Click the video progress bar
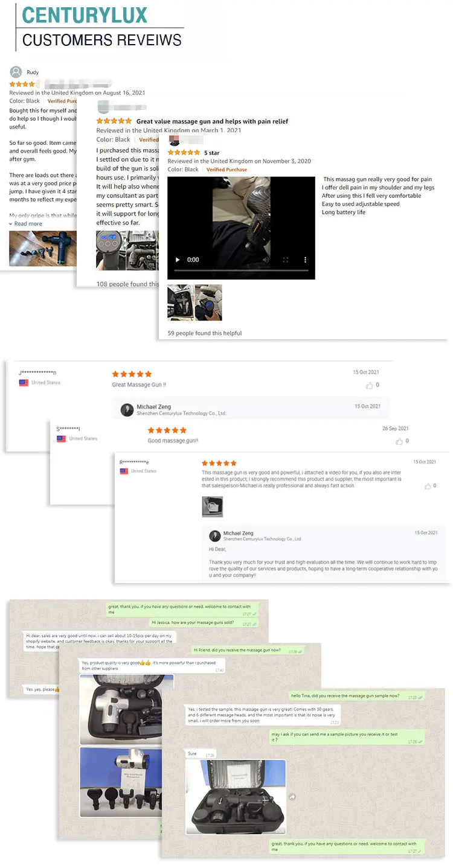453x868 pixels. (x=241, y=270)
